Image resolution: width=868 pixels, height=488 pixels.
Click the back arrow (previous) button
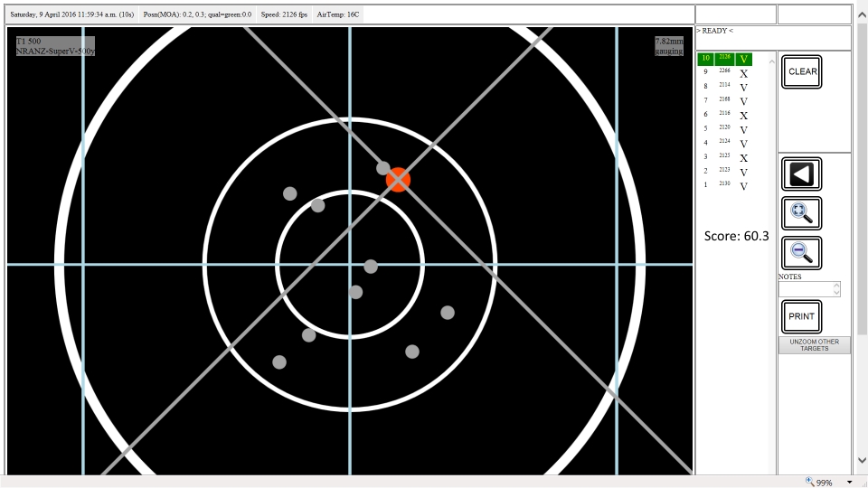click(801, 174)
